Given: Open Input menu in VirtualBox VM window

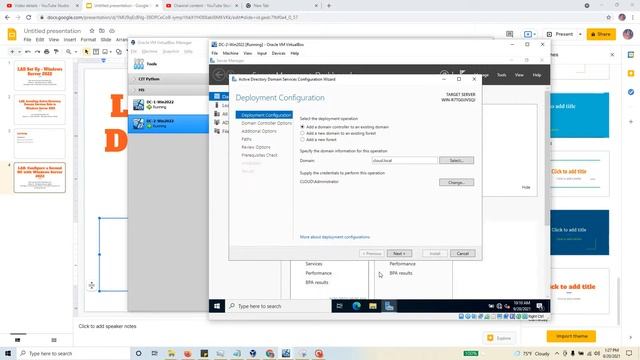Looking at the screenshot, I should 262,53.
